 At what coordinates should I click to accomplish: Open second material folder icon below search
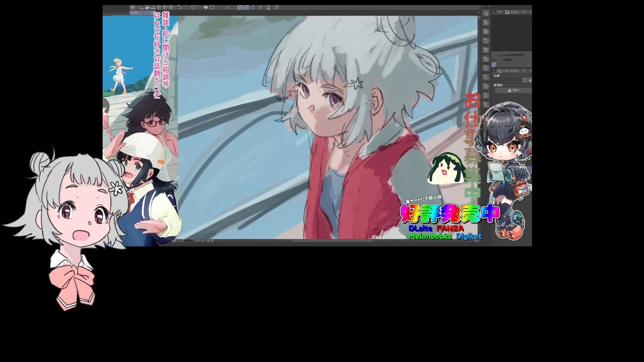point(486,32)
